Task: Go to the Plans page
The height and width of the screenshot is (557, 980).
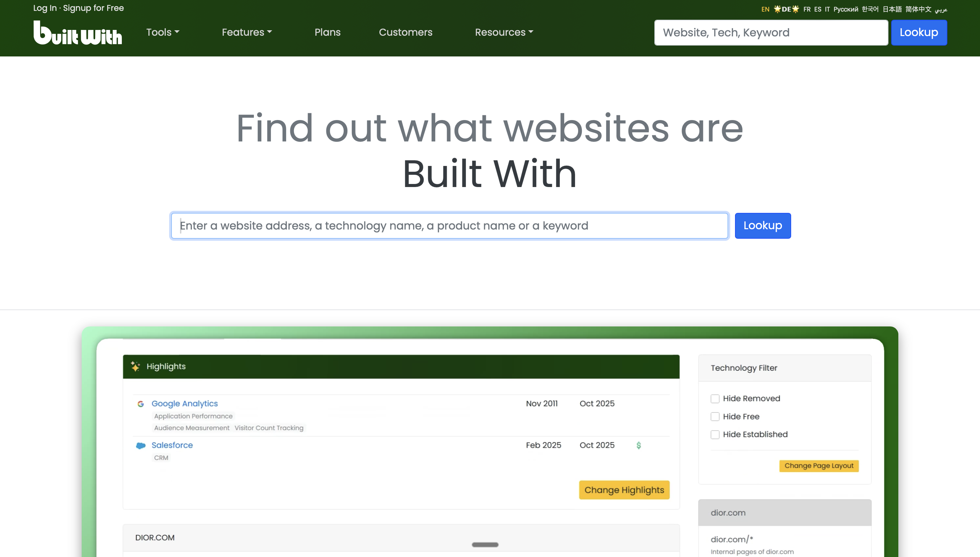Action: point(327,33)
